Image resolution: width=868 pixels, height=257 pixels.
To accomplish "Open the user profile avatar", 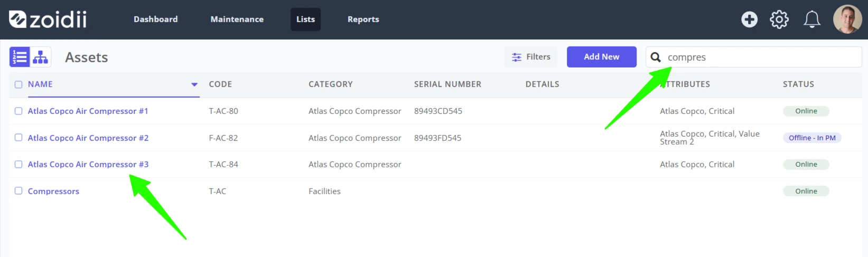I will point(847,20).
